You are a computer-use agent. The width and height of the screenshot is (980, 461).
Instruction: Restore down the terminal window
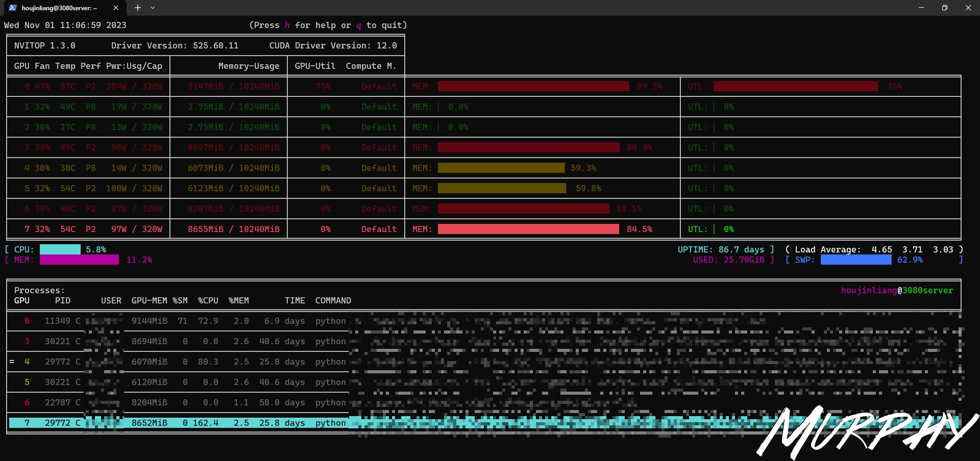point(945,8)
